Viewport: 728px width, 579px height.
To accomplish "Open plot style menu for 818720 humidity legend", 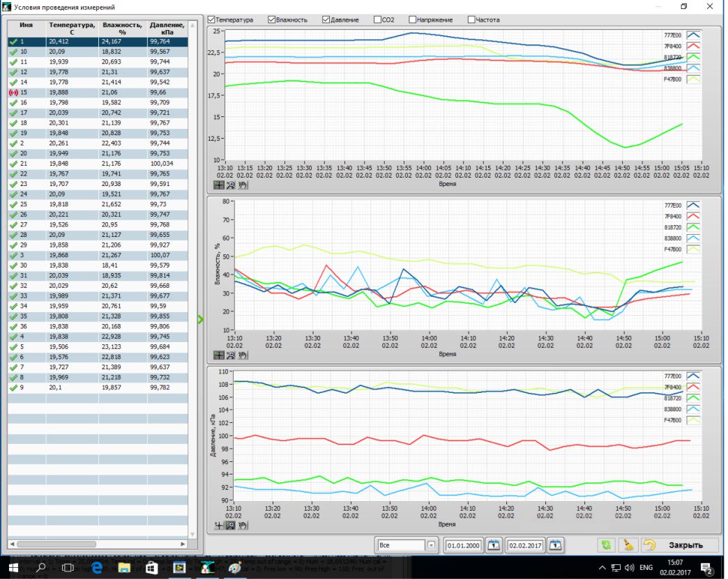I will pos(693,227).
